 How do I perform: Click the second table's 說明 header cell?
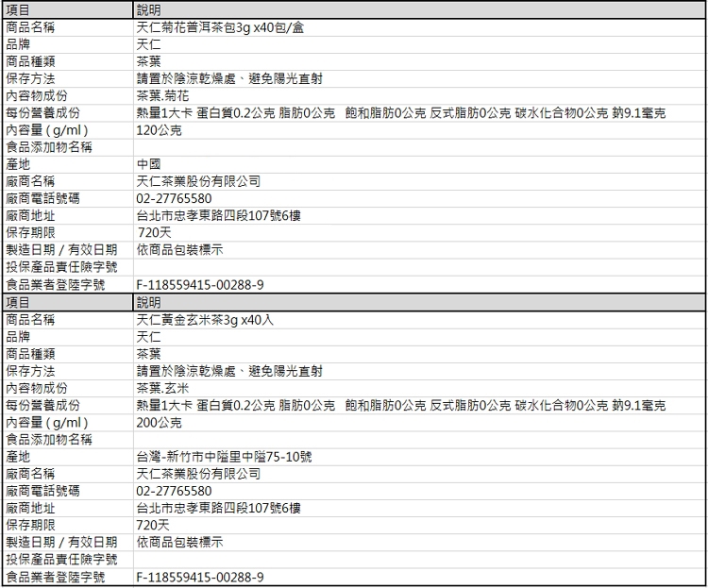(149, 302)
